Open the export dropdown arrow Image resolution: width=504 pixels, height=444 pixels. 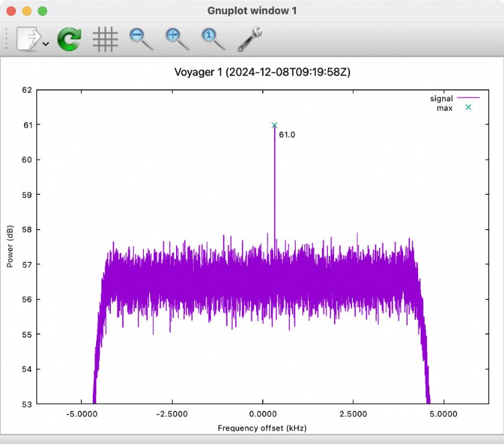(46, 44)
